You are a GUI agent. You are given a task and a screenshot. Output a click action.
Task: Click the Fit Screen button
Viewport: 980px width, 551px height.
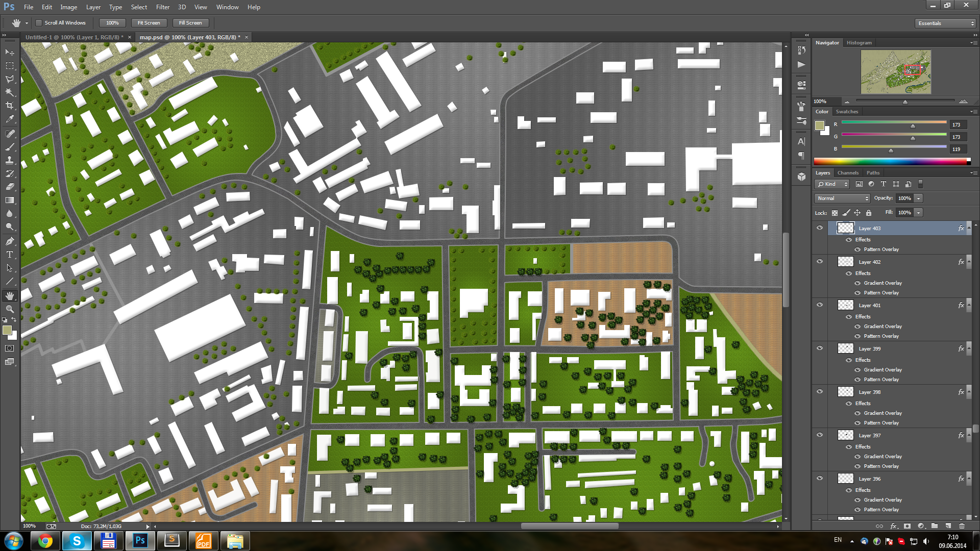click(149, 23)
